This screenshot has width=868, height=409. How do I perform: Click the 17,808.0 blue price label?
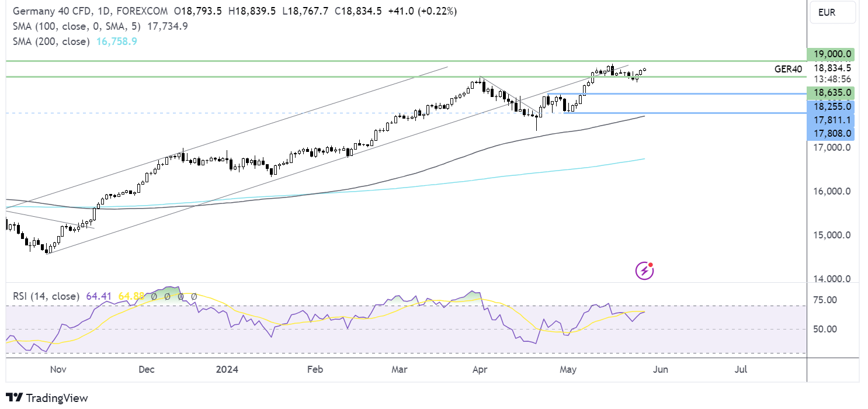(830, 133)
